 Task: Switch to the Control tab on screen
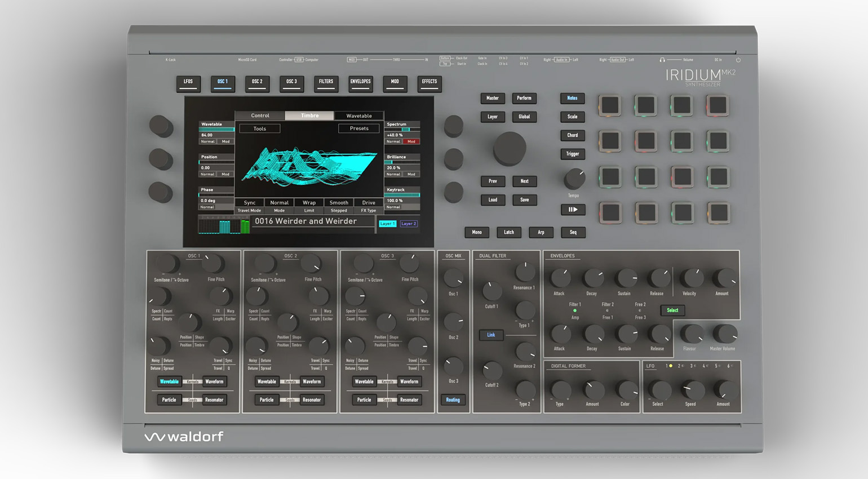(260, 116)
